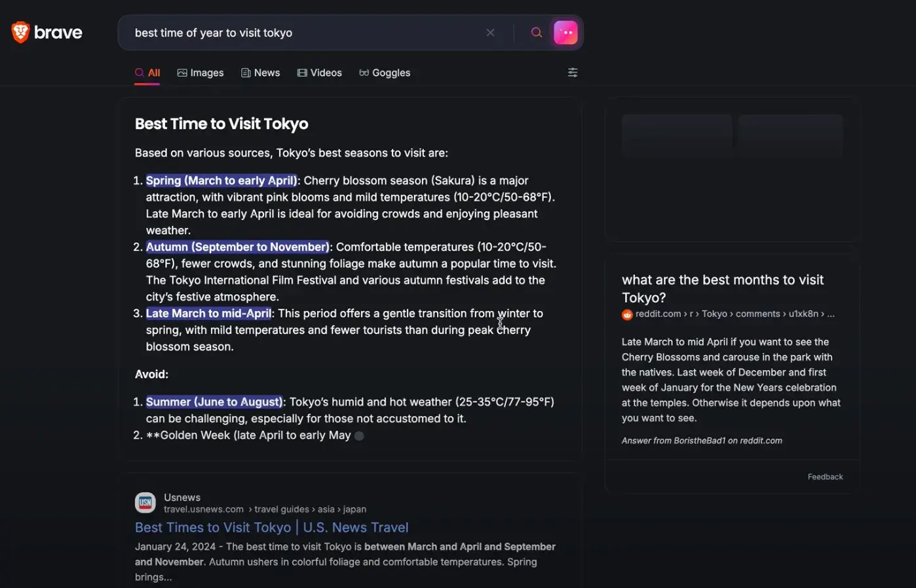Image resolution: width=916 pixels, height=588 pixels.
Task: Click the magnifying glass search icon
Action: coord(536,33)
